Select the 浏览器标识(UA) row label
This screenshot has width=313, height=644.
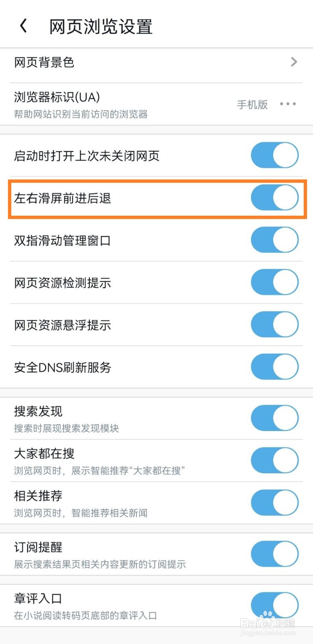(x=57, y=97)
